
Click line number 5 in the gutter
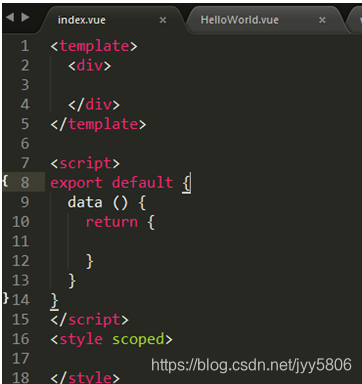coord(25,124)
